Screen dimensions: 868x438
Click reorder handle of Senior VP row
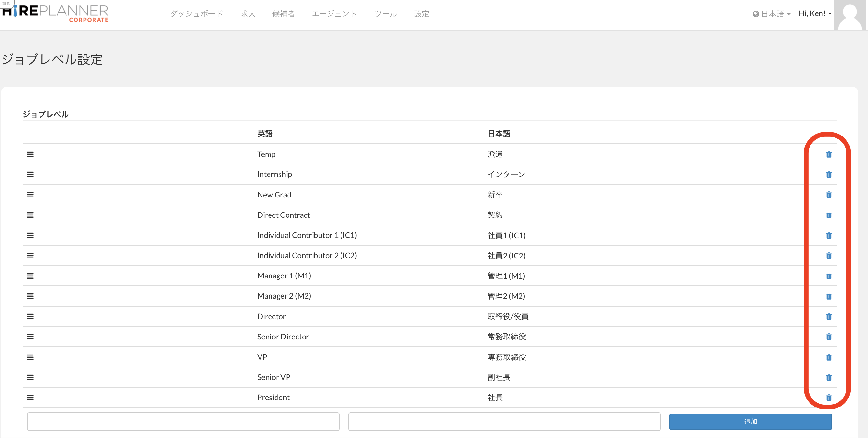pyautogui.click(x=30, y=377)
